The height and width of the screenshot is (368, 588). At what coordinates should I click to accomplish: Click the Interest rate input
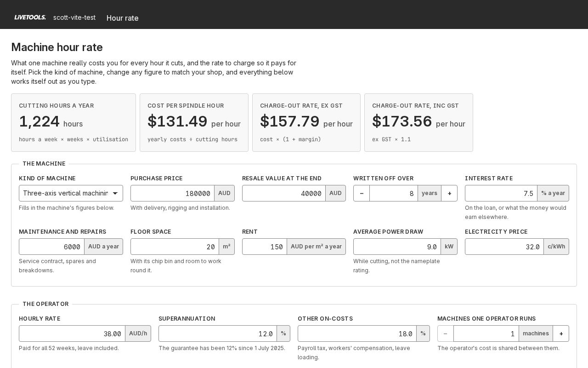501,193
